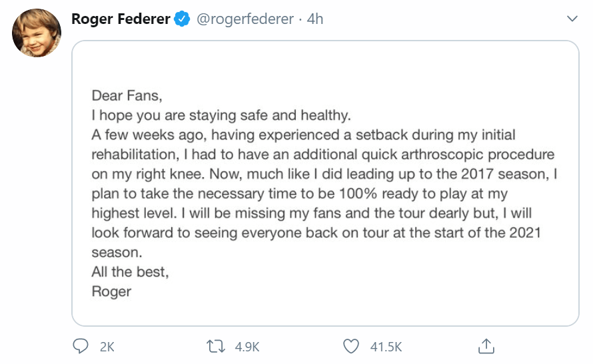Click the @rogerfederer handle
The width and height of the screenshot is (593, 364).
point(245,19)
